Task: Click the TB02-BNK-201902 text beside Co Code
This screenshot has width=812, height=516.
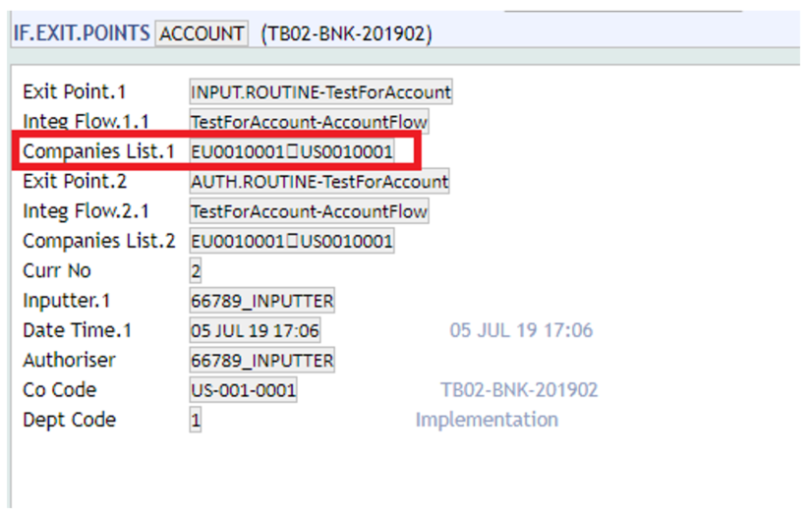Action: point(519,390)
